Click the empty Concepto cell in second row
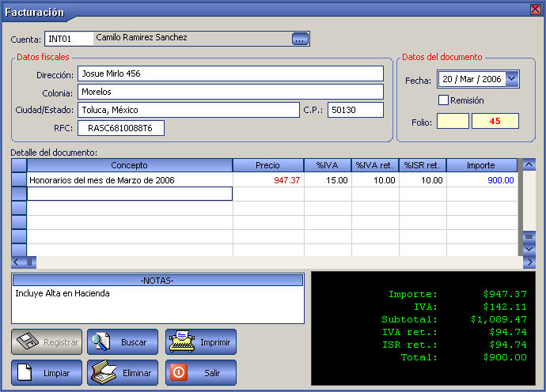The height and width of the screenshot is (392, 546). tap(130, 194)
